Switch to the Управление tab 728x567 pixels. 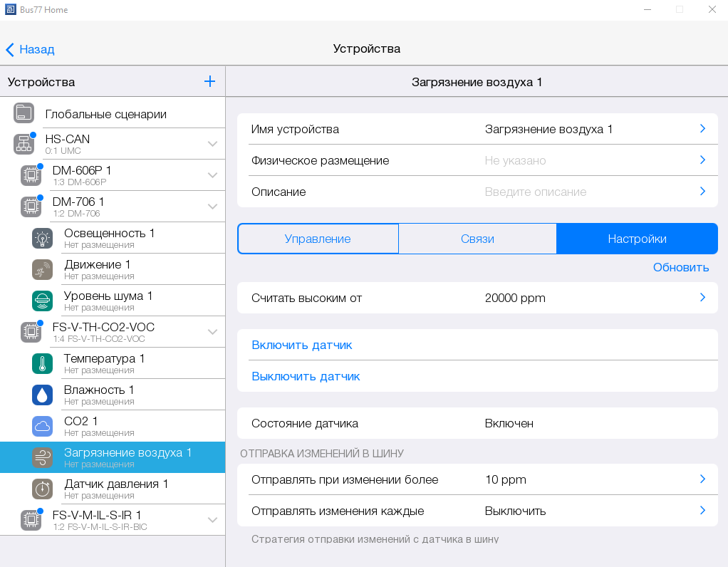tap(318, 239)
